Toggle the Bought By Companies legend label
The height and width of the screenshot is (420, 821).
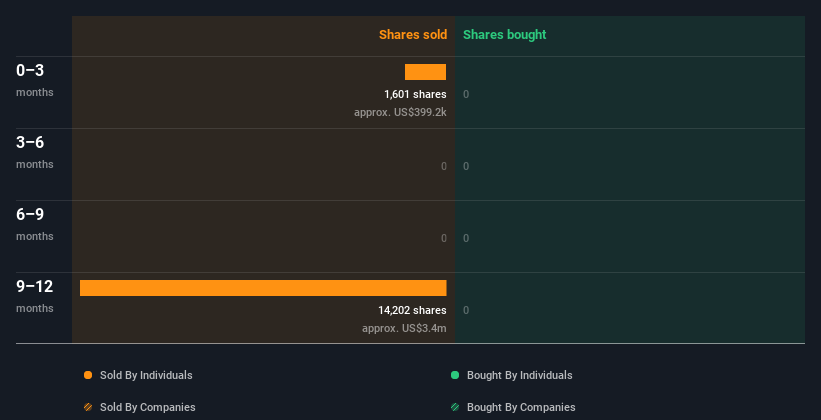[521, 407]
